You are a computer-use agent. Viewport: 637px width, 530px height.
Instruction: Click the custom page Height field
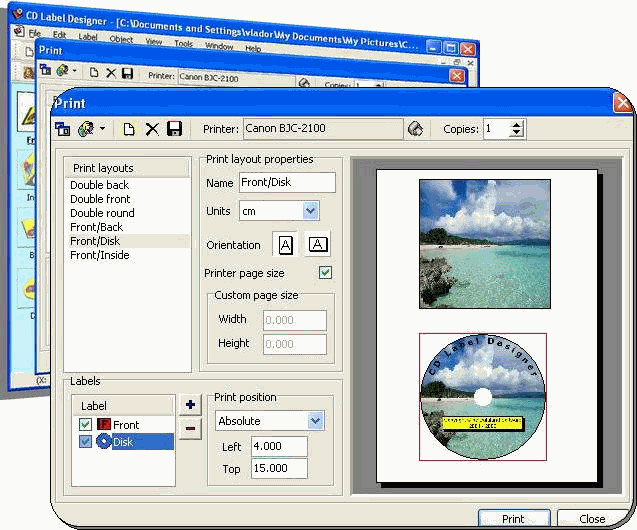coord(295,344)
